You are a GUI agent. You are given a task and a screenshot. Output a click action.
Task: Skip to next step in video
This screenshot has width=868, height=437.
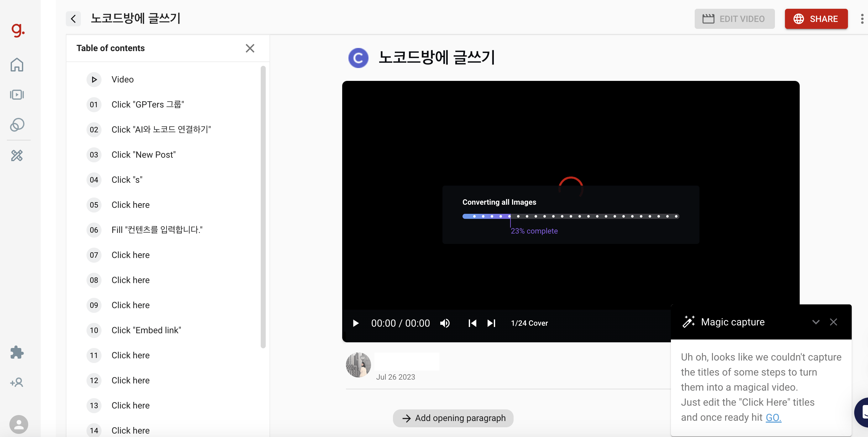491,323
